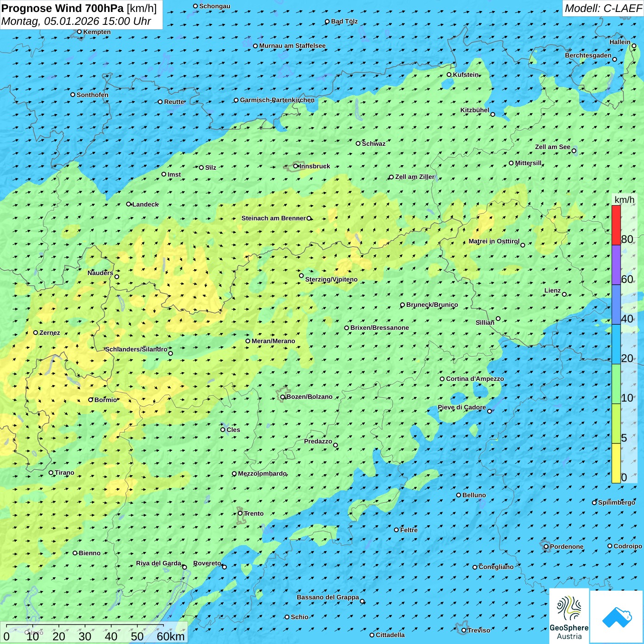
Task: Click the Tirano city marker
Action: pos(51,472)
